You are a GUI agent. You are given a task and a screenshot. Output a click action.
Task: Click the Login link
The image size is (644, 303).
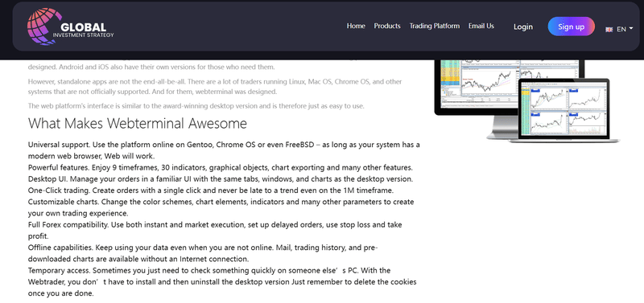coord(522,27)
